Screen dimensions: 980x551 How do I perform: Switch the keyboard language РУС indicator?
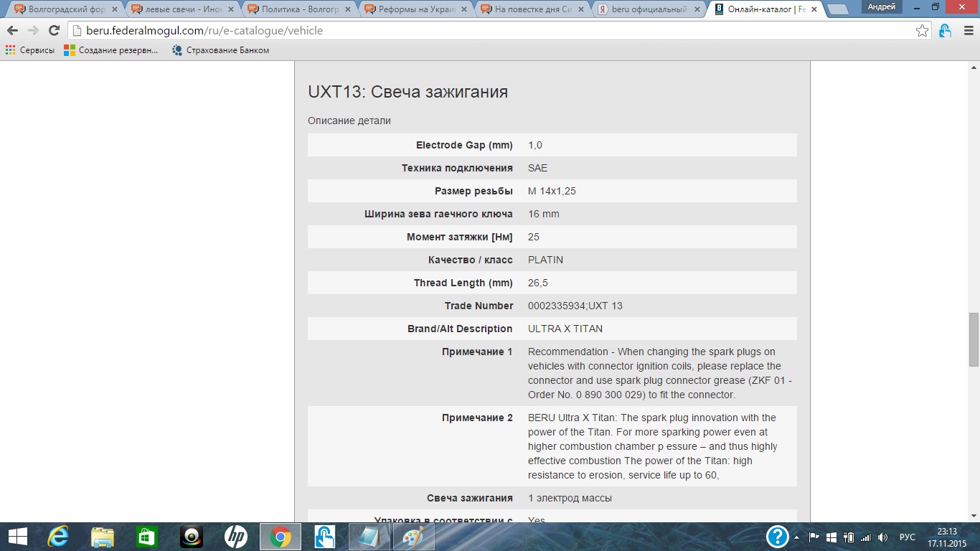click(x=908, y=537)
